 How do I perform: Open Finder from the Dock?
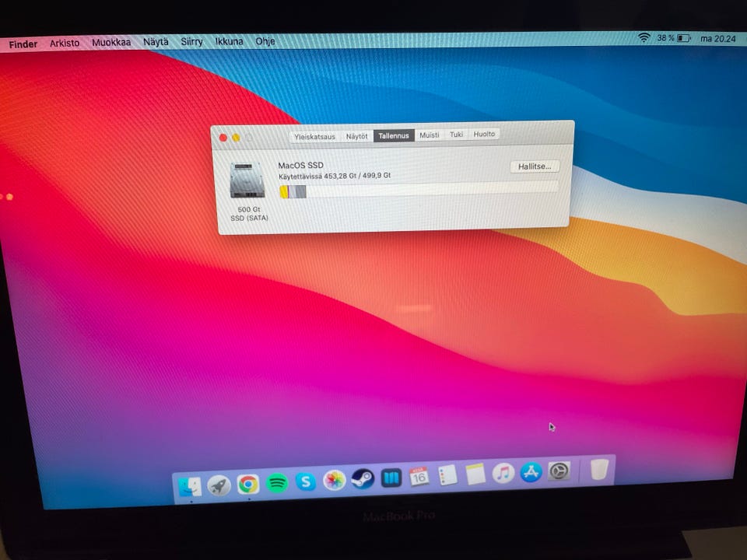point(190,487)
